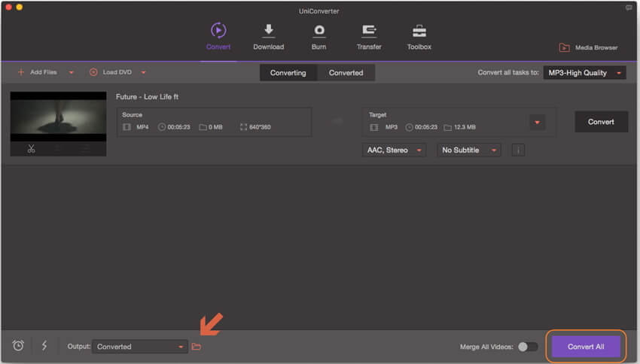The image size is (640, 364).
Task: Toggle the Merge All Videos switch
Action: [528, 347]
